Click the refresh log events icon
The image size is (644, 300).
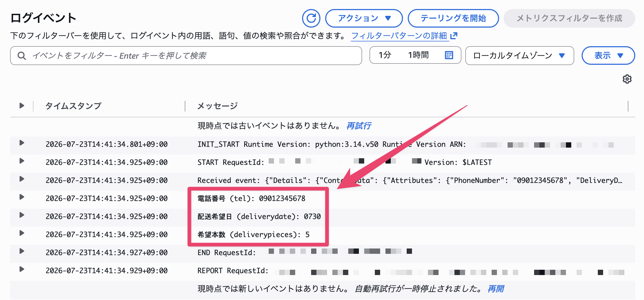[311, 18]
